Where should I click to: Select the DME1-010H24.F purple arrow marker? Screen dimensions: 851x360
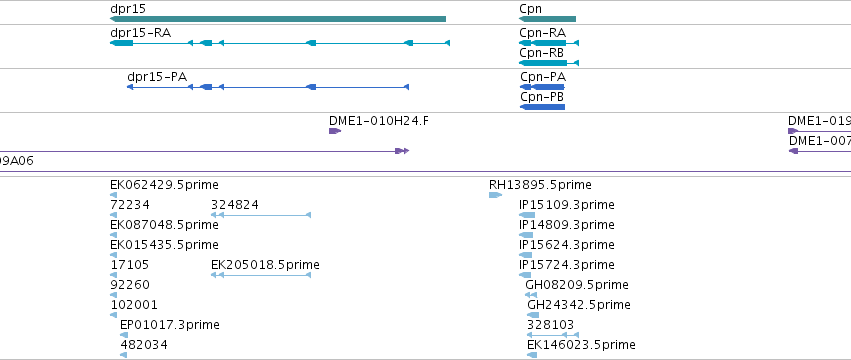coord(335,131)
